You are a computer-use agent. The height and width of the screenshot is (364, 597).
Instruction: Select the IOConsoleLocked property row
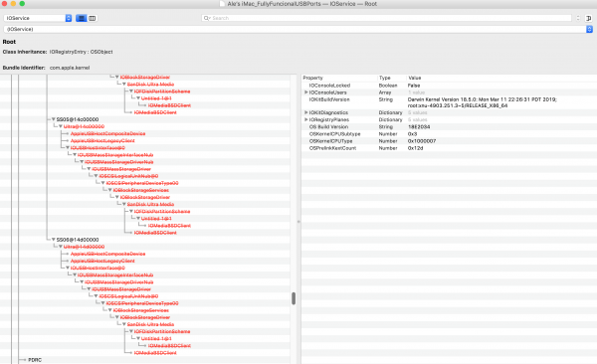tap(449, 86)
